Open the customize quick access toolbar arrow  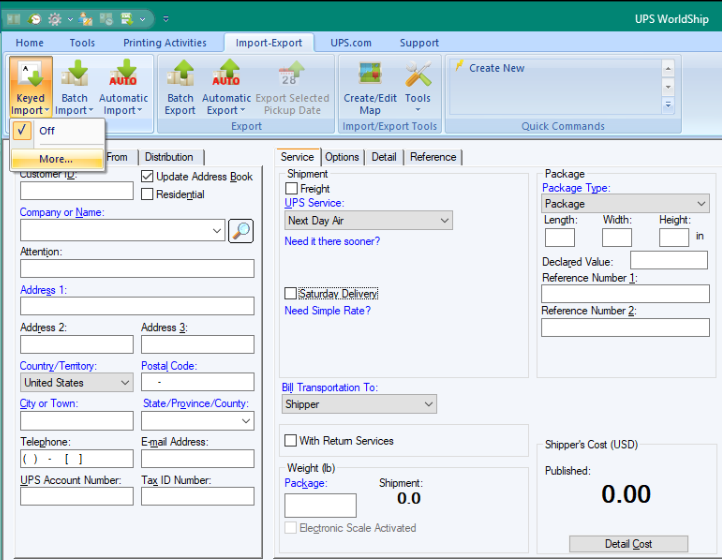[166, 19]
